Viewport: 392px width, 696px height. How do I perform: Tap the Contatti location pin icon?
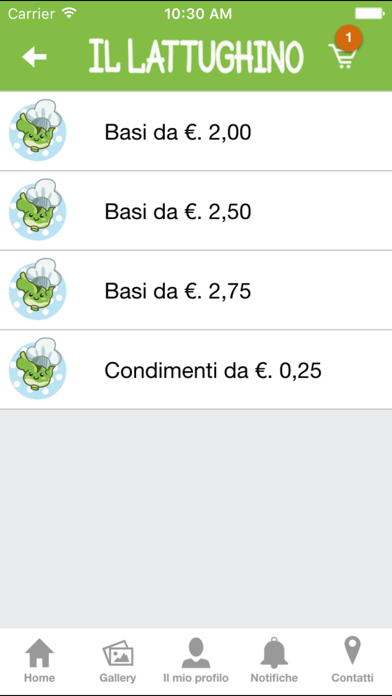pos(352,651)
